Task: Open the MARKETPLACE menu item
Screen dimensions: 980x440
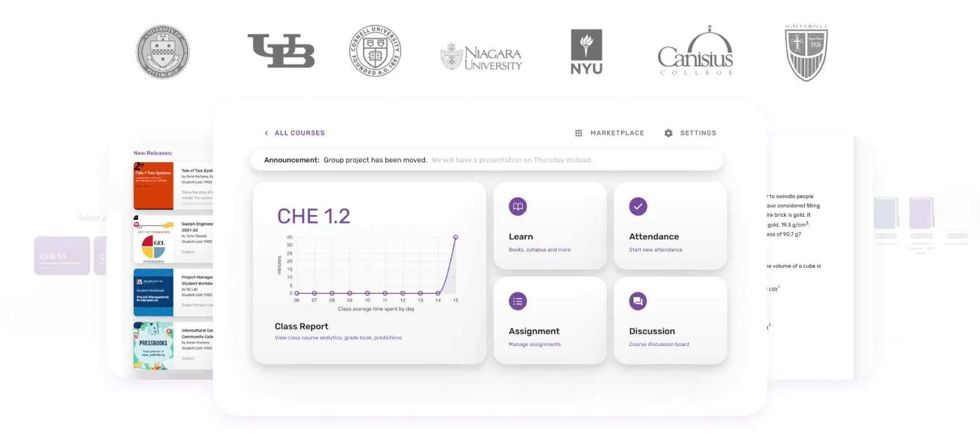Action: coord(617,133)
